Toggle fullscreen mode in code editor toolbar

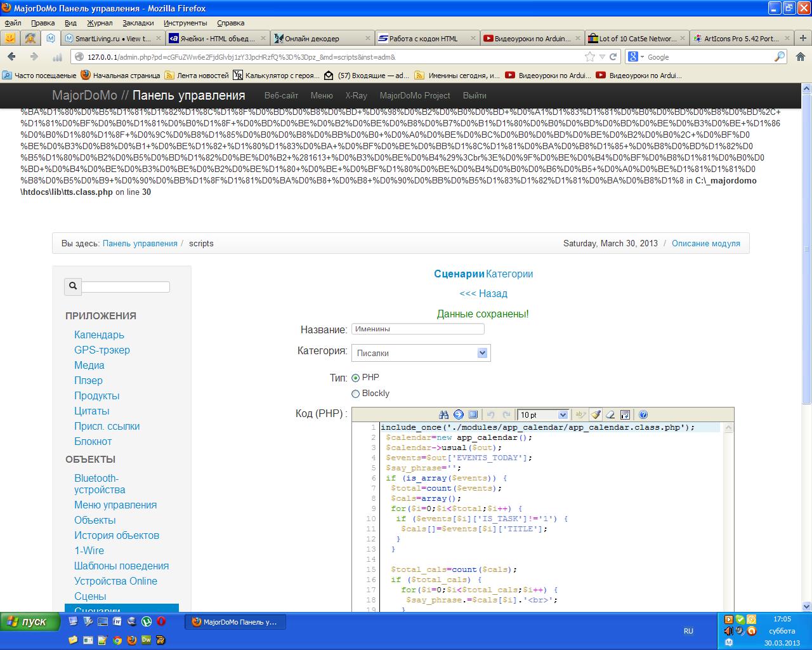tap(473, 415)
